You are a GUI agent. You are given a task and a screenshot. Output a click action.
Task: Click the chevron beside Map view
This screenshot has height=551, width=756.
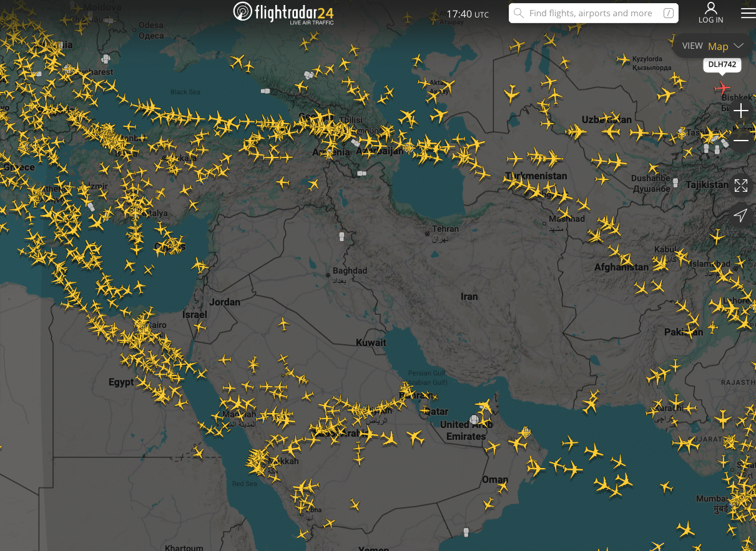pyautogui.click(x=738, y=46)
